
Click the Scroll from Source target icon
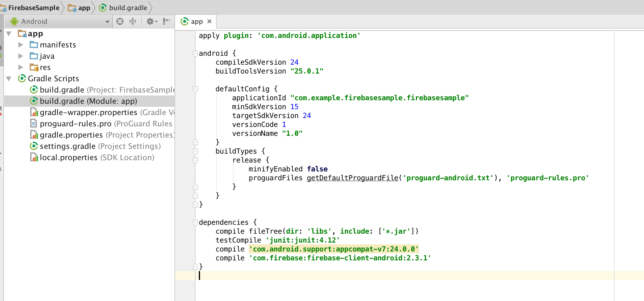click(x=120, y=21)
